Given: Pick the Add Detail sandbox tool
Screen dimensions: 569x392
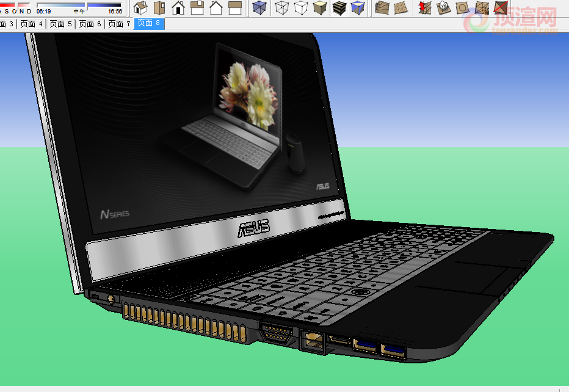Looking at the screenshot, I should click(482, 7).
